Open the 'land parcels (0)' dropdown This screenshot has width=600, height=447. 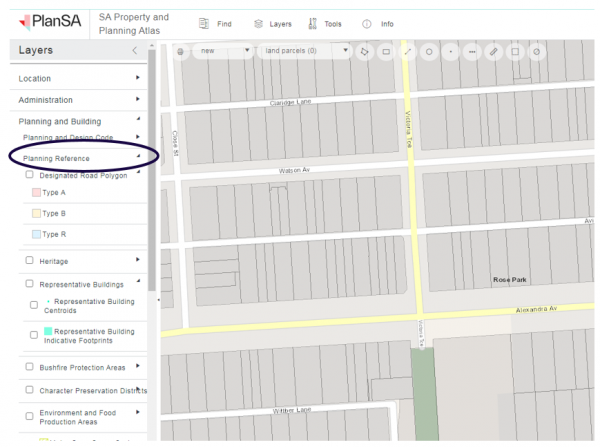click(x=303, y=50)
